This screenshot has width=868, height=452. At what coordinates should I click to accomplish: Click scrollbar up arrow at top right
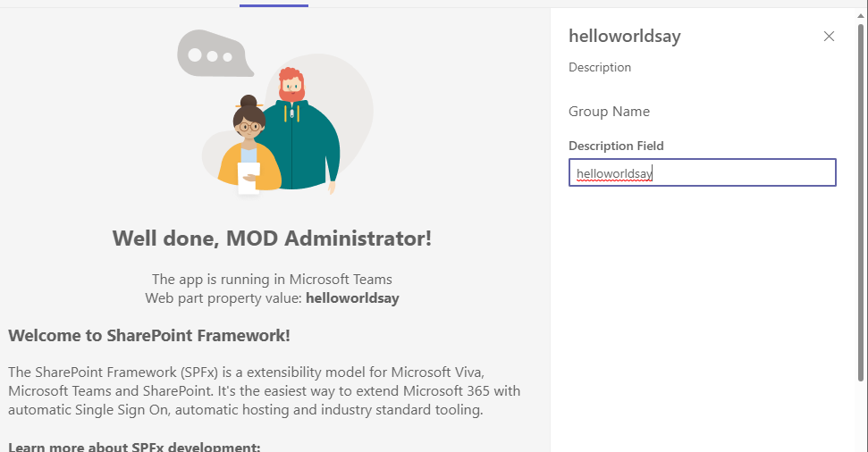(x=861, y=15)
